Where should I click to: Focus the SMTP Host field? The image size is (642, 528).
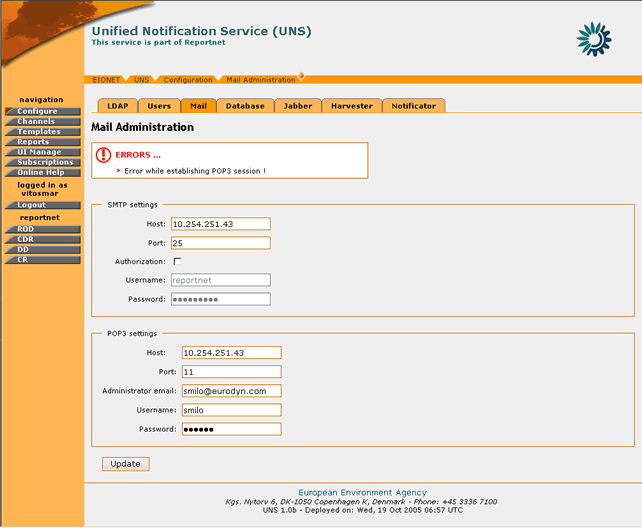click(221, 224)
